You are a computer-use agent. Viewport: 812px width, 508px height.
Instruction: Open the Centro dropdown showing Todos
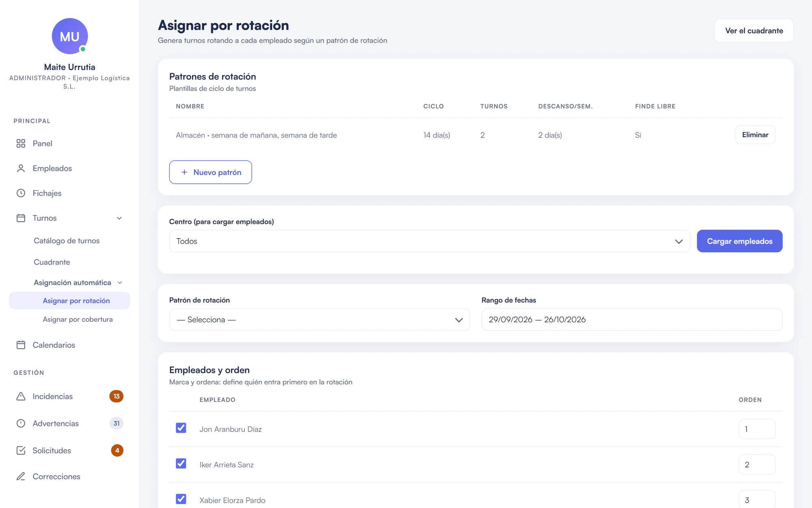[x=430, y=241]
